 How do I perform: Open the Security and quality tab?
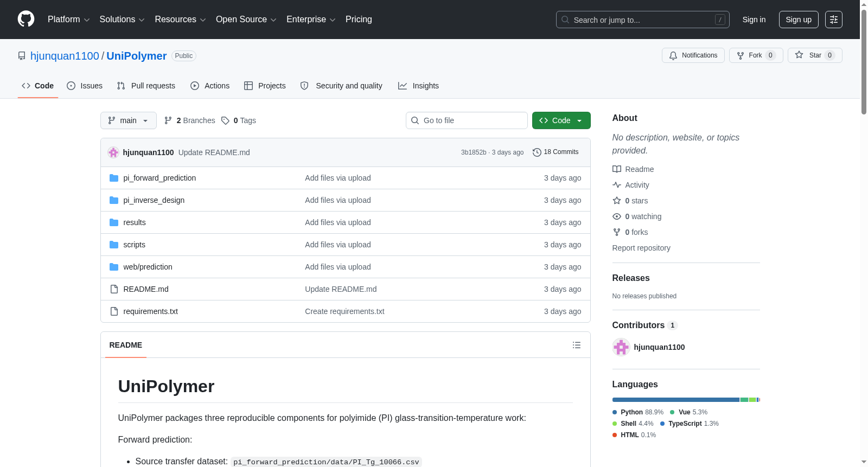click(341, 86)
